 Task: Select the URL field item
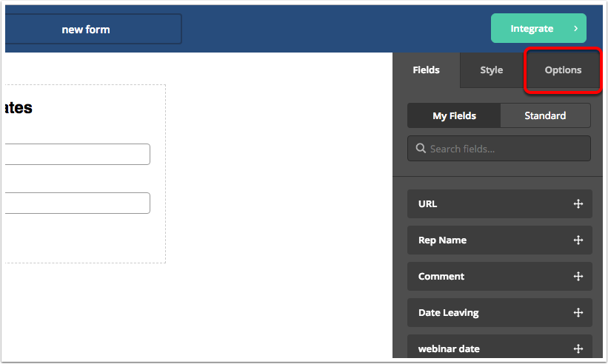(x=499, y=203)
